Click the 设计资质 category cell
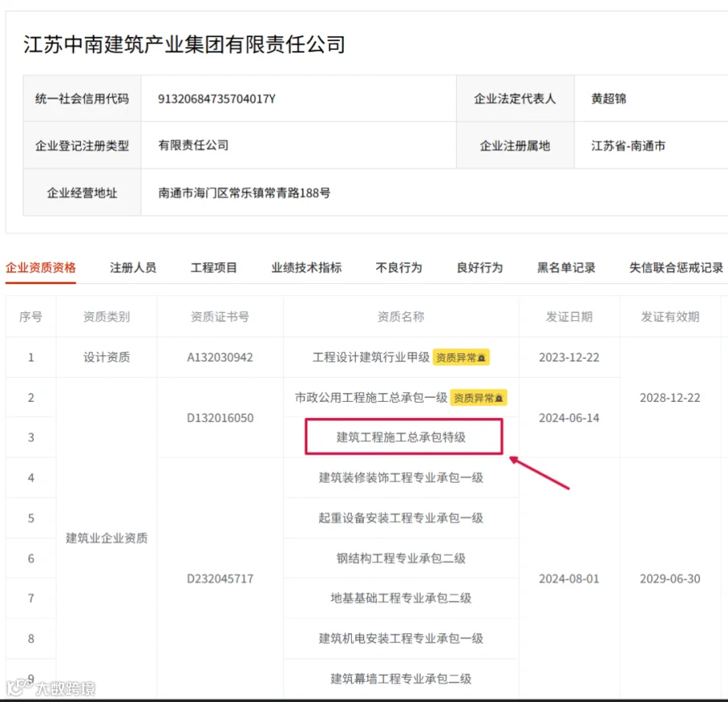Screen dimensions: 728x702 point(106,357)
